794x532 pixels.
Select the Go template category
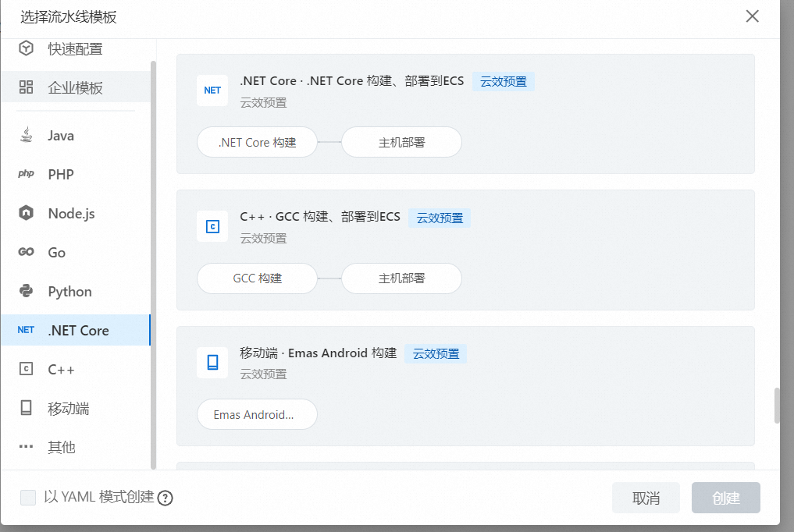pyautogui.click(x=76, y=252)
